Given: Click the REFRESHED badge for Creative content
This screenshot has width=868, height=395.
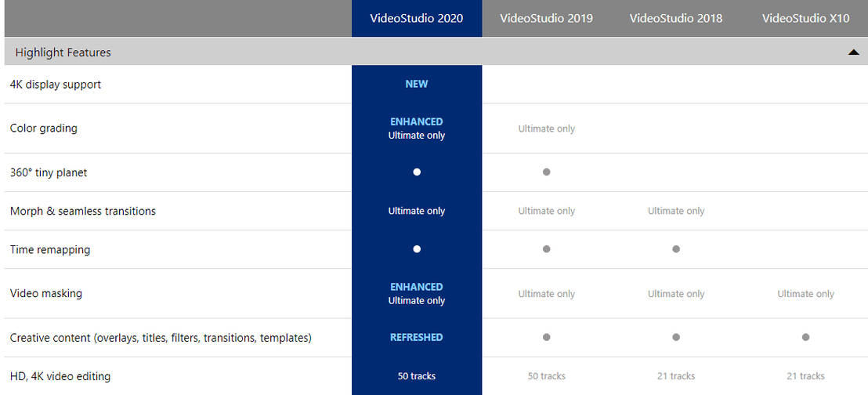Looking at the screenshot, I should click(x=417, y=337).
